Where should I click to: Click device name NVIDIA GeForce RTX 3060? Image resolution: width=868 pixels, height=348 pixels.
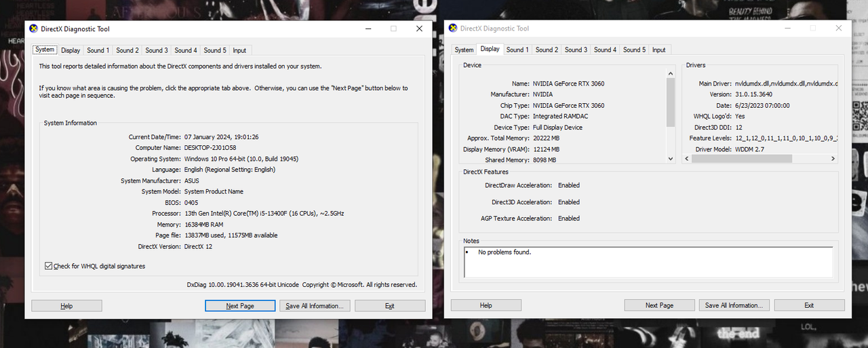tap(568, 83)
